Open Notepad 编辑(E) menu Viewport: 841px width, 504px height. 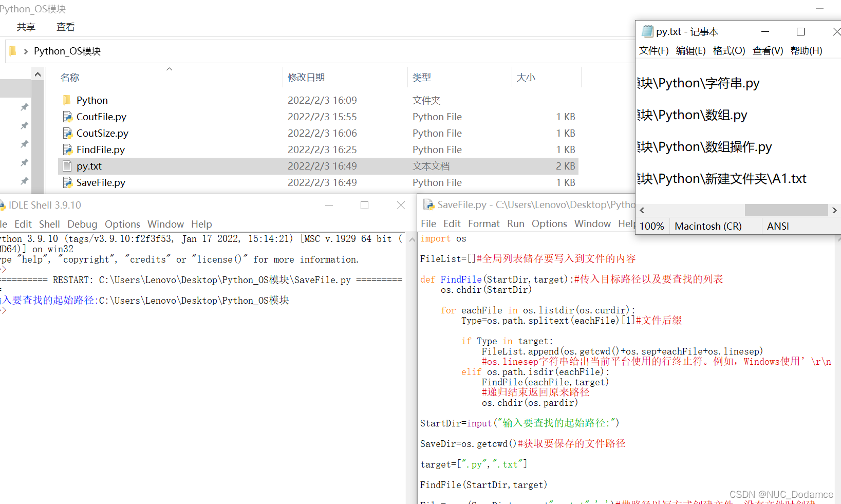691,50
